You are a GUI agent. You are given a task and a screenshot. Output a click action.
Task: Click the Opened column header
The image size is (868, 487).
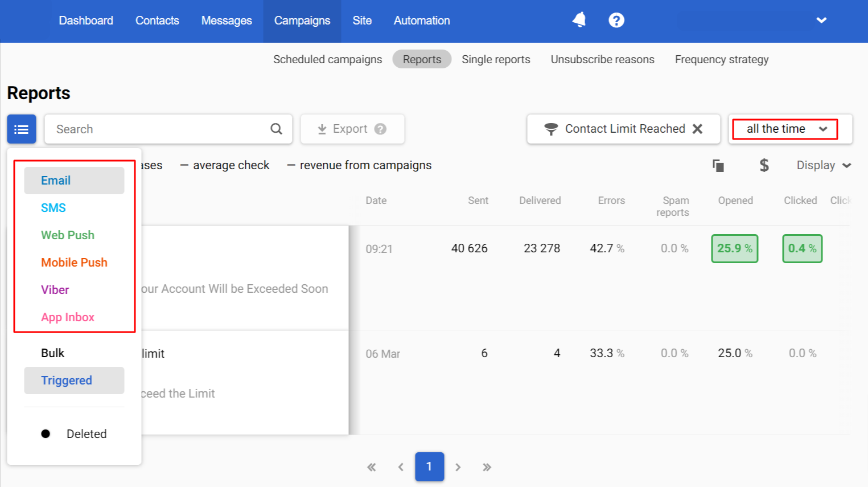(735, 200)
